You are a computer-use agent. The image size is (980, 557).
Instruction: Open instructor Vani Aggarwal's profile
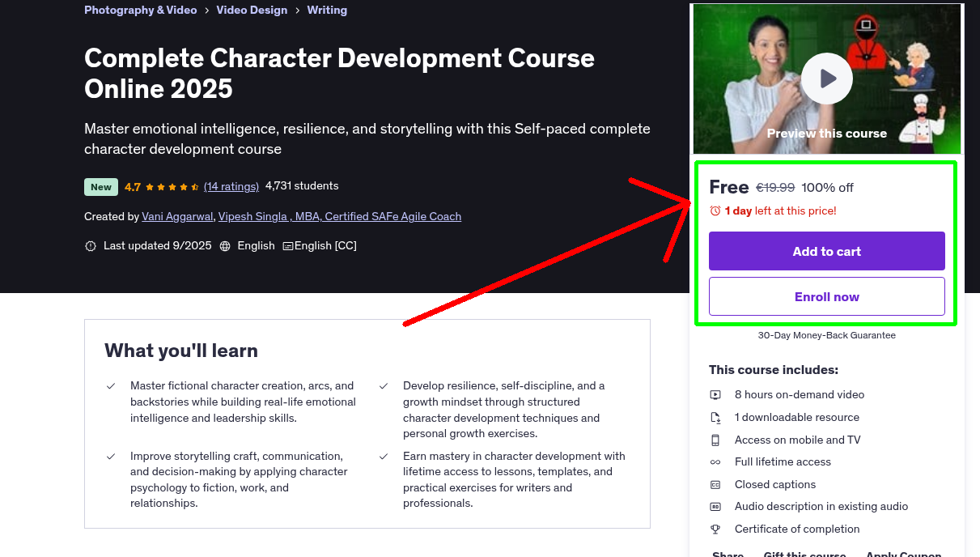click(178, 217)
